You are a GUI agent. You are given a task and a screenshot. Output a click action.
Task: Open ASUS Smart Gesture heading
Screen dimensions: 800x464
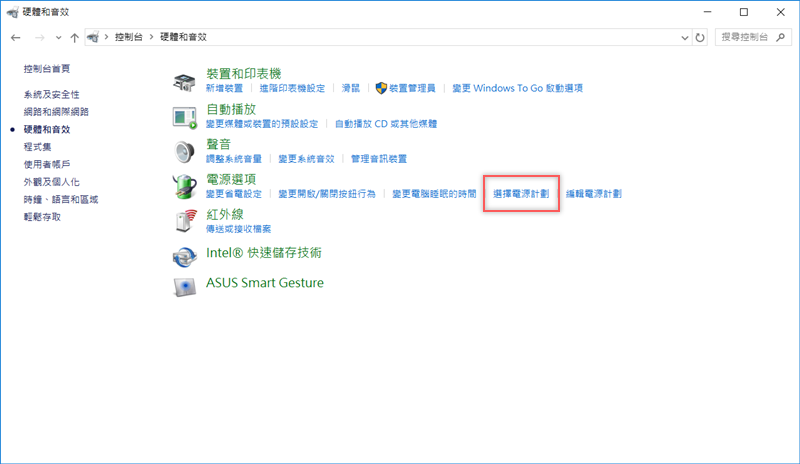(265, 283)
